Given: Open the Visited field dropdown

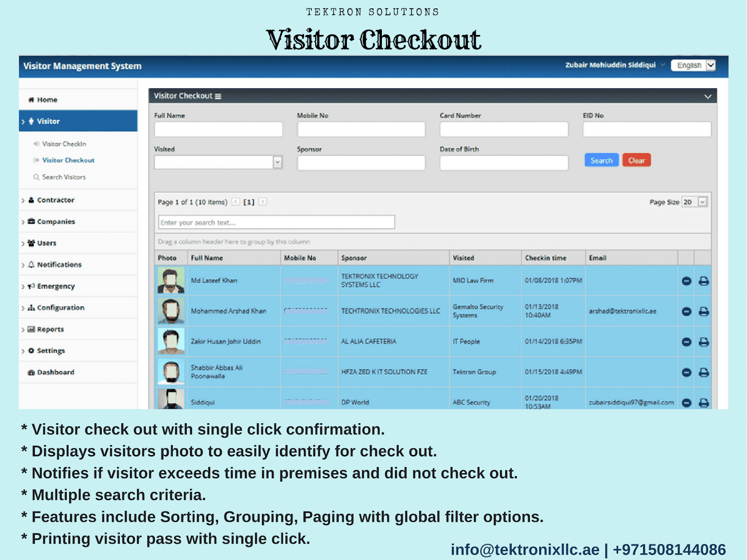Looking at the screenshot, I should click(278, 162).
